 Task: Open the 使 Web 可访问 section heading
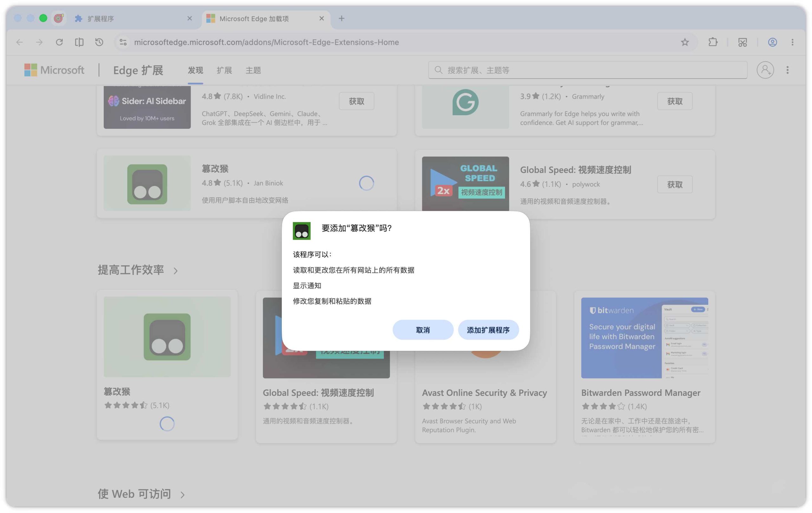point(134,494)
